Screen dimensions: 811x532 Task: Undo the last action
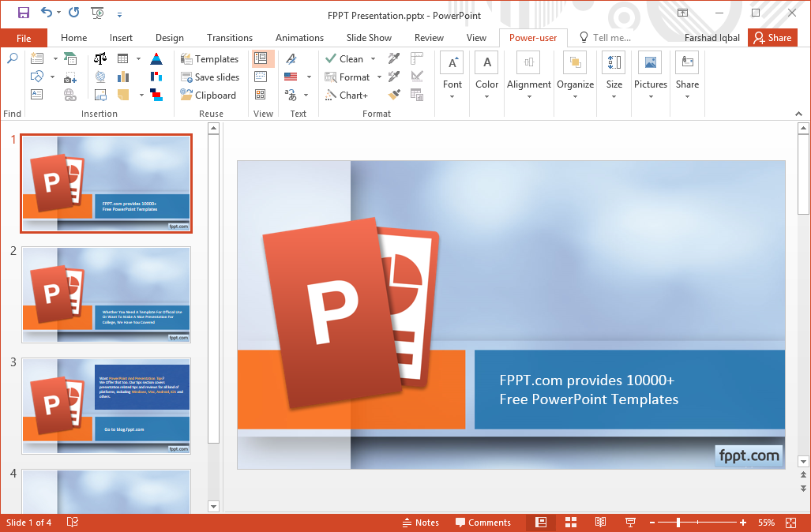click(x=47, y=12)
